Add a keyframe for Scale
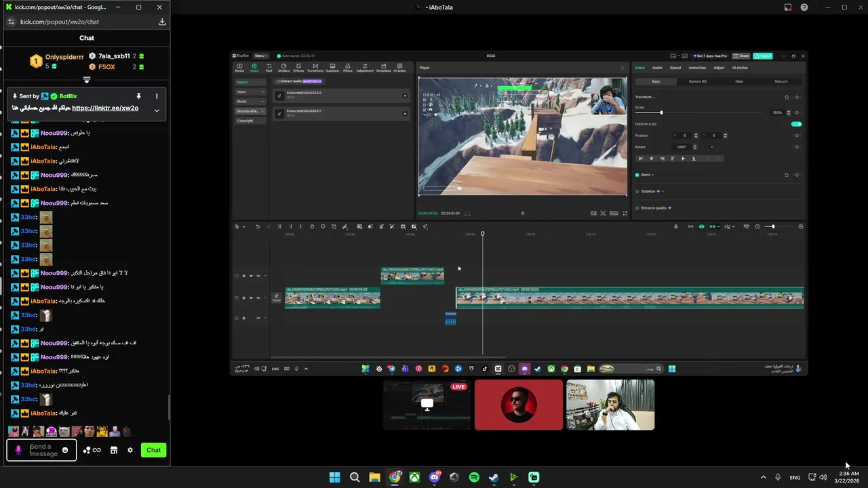The width and height of the screenshot is (868, 488). (x=797, y=113)
